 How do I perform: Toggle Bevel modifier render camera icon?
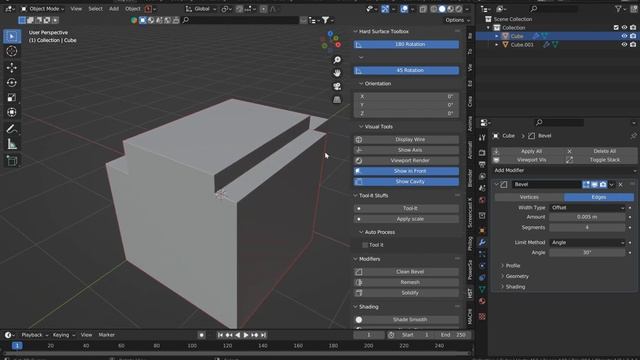[x=603, y=184]
